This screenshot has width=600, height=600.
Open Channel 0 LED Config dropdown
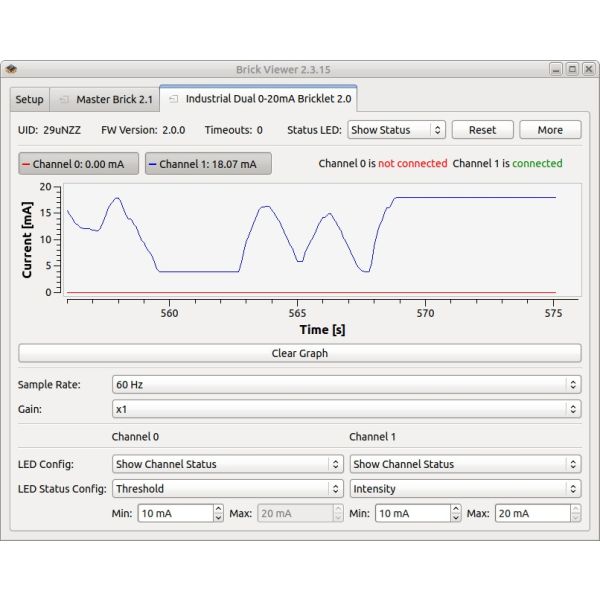point(228,464)
